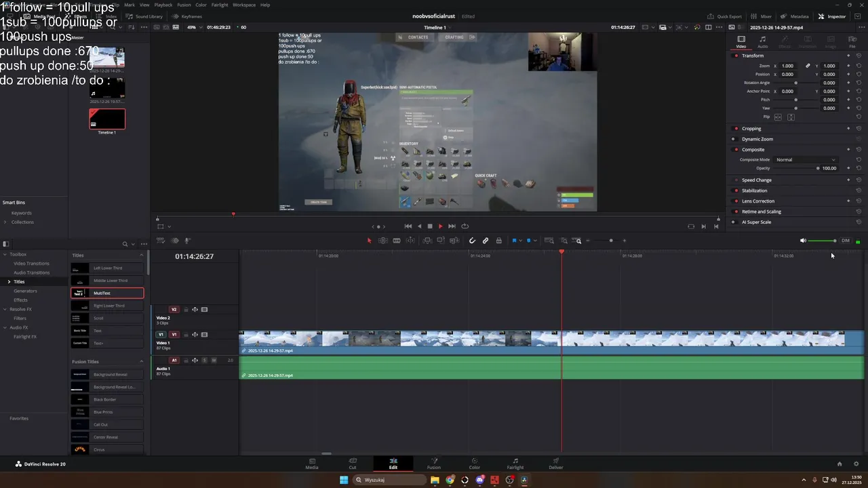The image size is (868, 488).
Task: Click the speaker volume icon
Action: tap(803, 241)
